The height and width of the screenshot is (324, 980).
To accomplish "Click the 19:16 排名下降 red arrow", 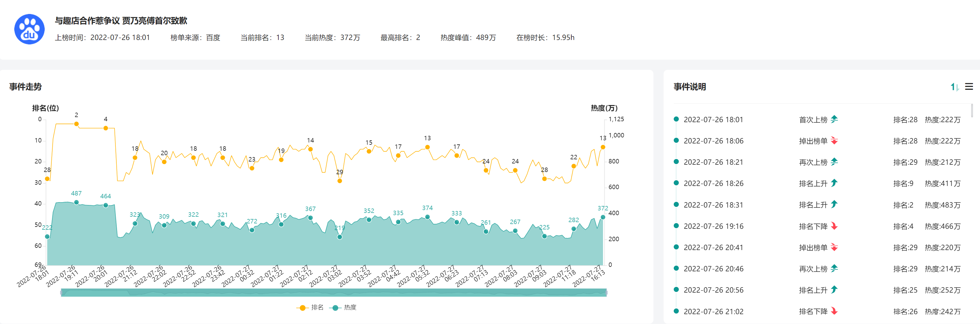I will pos(834,226).
